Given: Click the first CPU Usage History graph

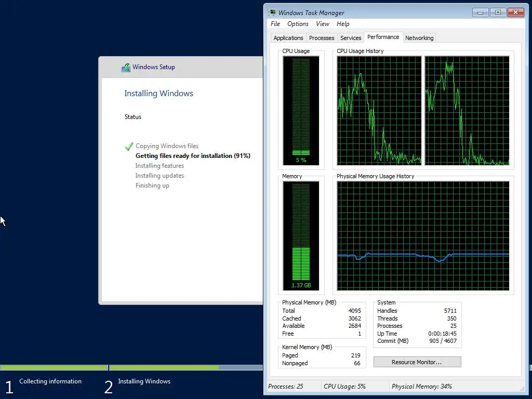Looking at the screenshot, I should [379, 111].
